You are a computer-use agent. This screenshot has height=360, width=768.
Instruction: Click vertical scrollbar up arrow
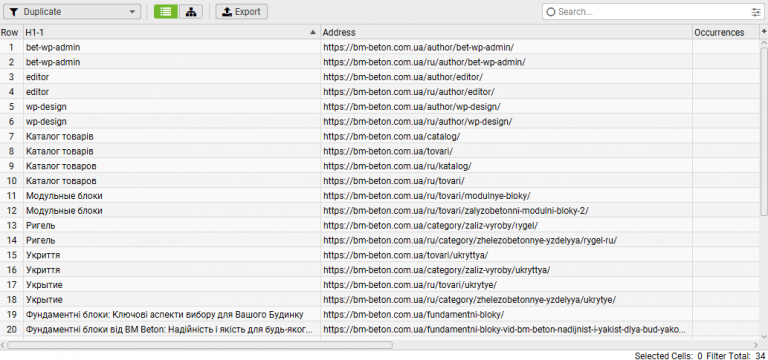(764, 43)
